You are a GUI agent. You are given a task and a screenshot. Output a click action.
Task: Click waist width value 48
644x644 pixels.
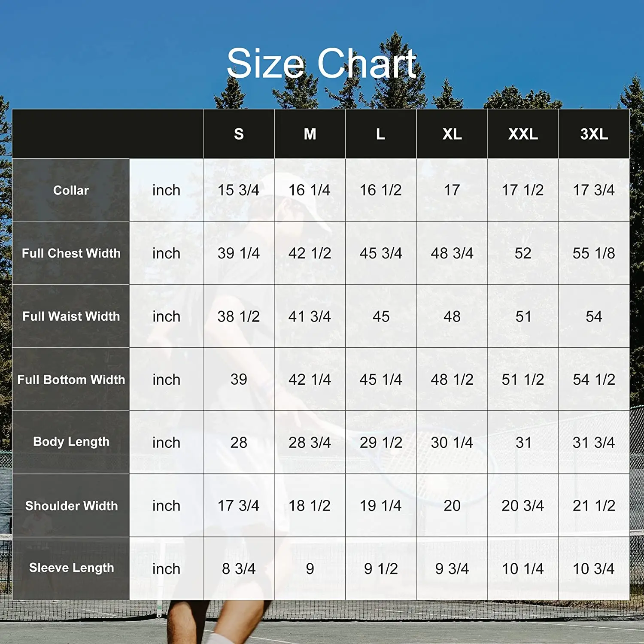tap(452, 316)
